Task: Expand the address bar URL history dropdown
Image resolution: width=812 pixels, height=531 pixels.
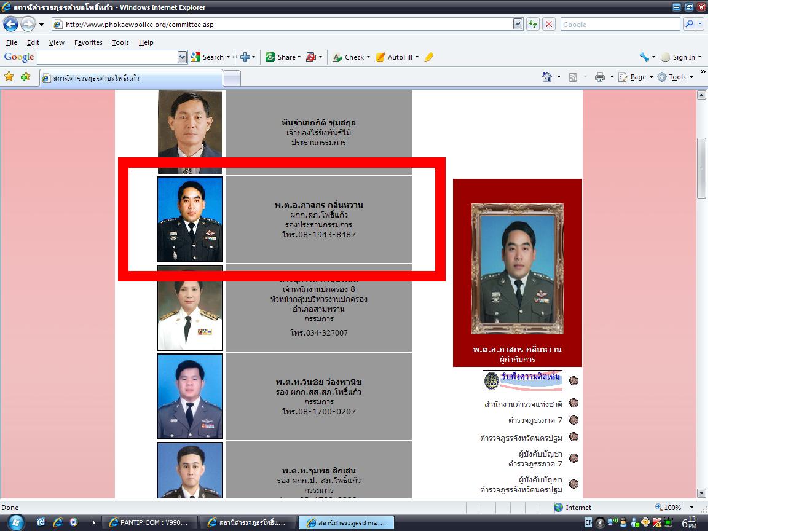Action: tap(518, 25)
